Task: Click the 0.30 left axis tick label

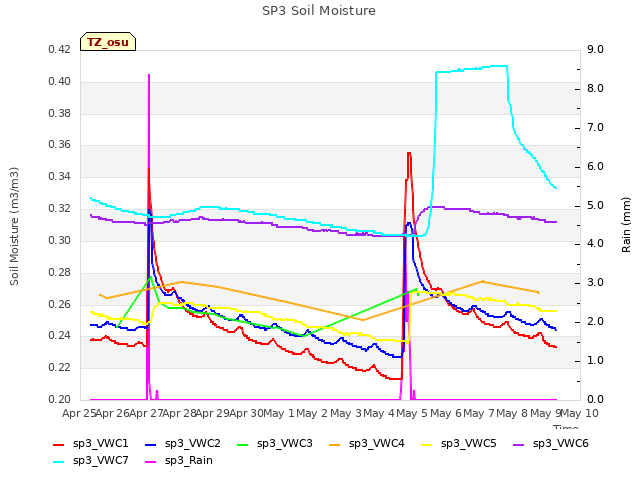Action: pyautogui.click(x=59, y=240)
